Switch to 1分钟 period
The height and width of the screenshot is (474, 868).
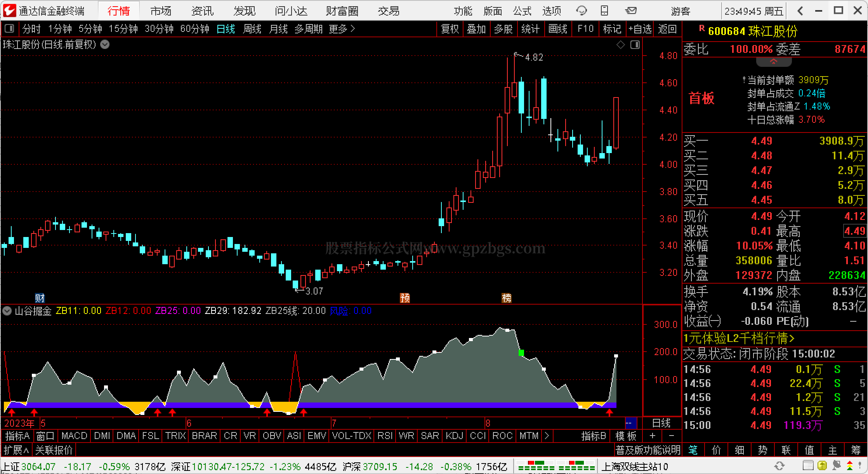pos(60,29)
